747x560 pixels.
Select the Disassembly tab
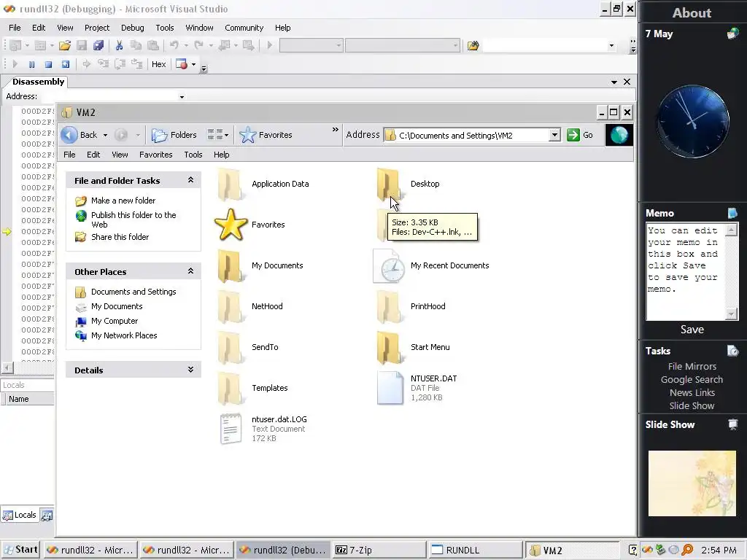(38, 82)
